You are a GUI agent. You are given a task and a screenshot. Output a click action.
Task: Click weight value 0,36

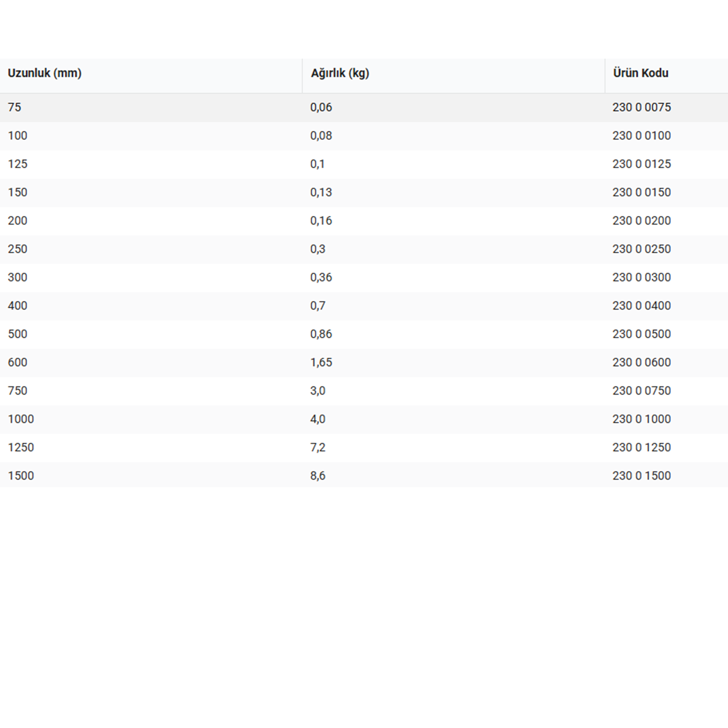[x=321, y=277]
